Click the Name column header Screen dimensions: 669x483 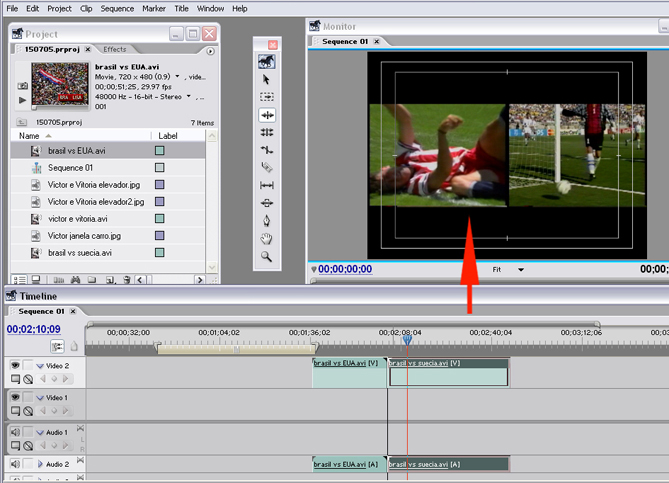pyautogui.click(x=30, y=135)
